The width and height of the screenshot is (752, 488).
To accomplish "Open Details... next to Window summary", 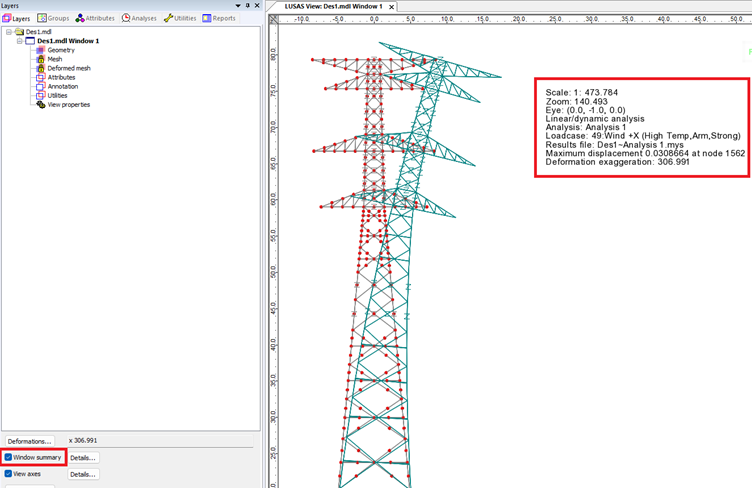I will coord(83,458).
